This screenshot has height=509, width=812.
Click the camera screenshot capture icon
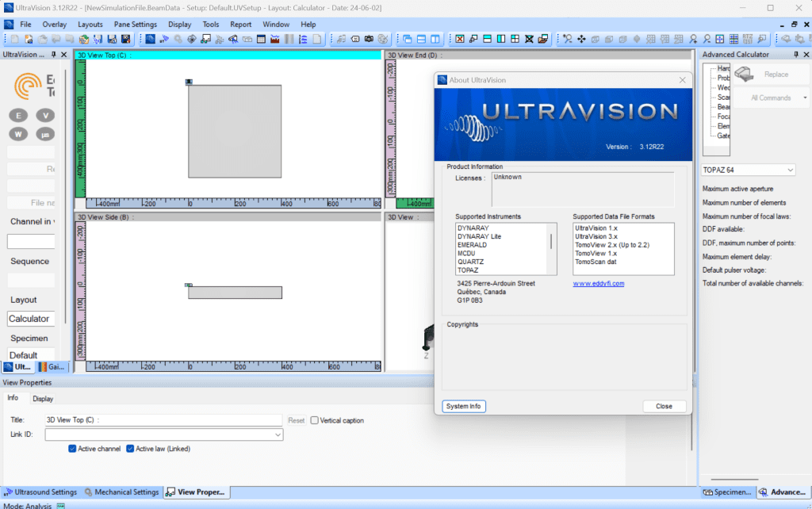coord(369,38)
